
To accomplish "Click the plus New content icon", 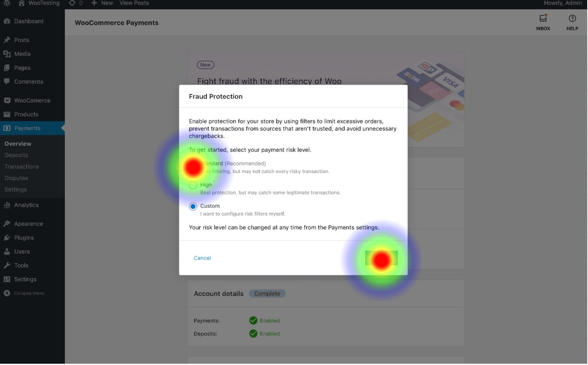I will (94, 3).
